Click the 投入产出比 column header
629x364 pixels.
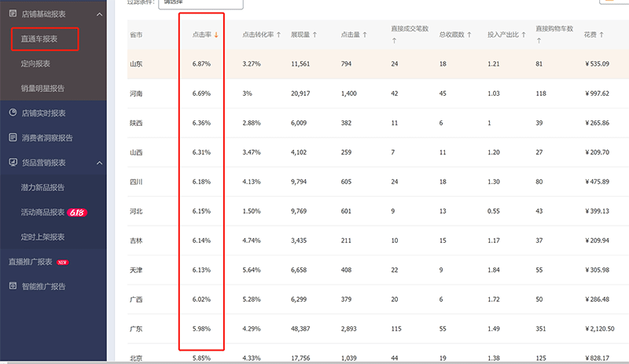point(507,35)
